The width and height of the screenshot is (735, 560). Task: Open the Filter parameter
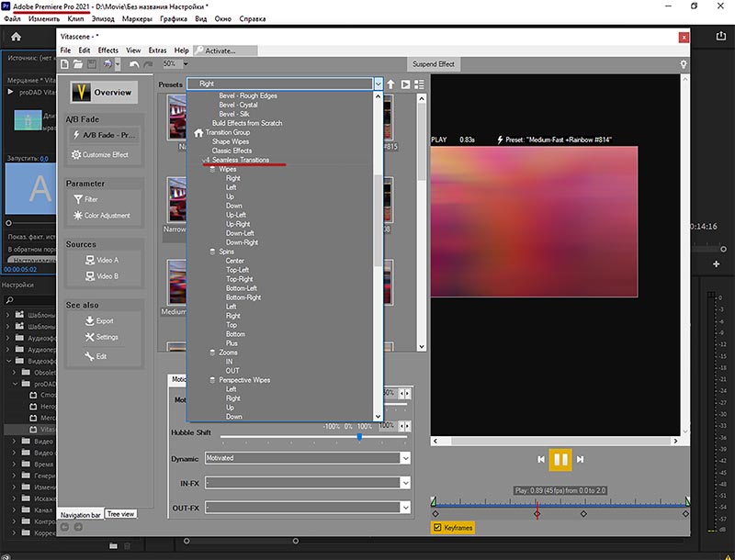(85, 199)
